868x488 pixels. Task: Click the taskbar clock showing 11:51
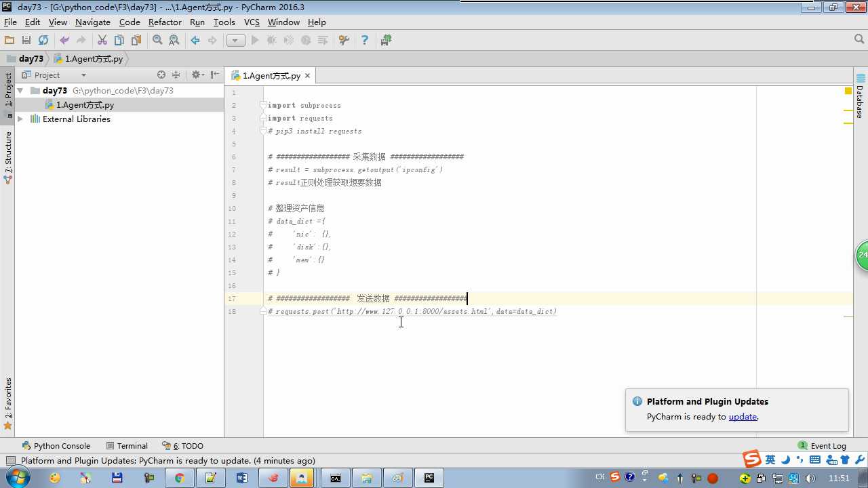[x=839, y=478]
